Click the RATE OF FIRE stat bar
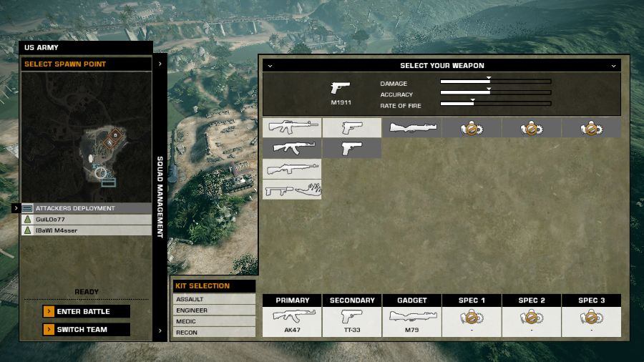Screen dimensions: 644x362 [496, 104]
